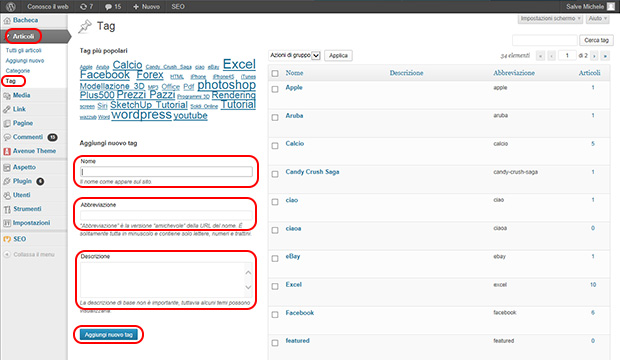Expand the Aiuto help panel
The height and width of the screenshot is (360, 620).
[597, 19]
